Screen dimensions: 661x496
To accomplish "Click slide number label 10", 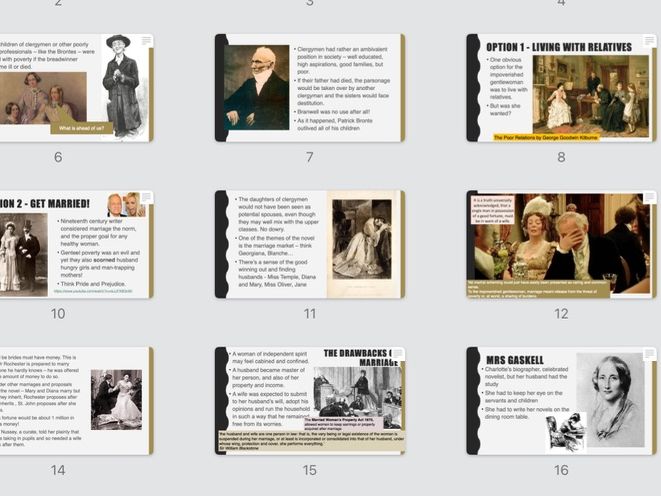I will [58, 314].
